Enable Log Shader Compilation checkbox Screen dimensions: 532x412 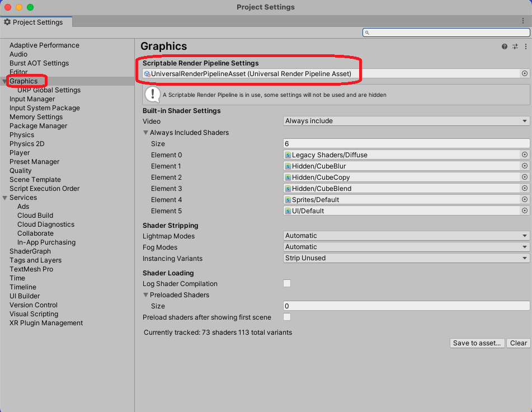click(x=287, y=284)
